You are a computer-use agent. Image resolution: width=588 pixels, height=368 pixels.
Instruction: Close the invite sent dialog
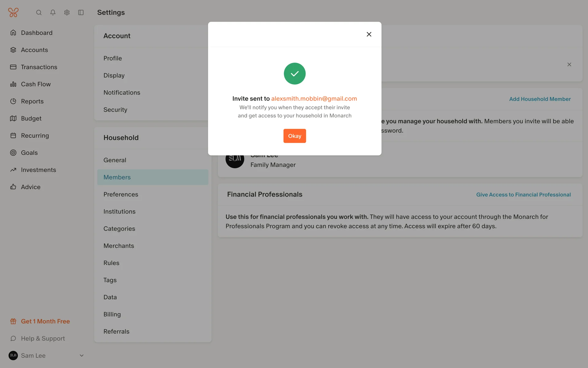(x=369, y=34)
